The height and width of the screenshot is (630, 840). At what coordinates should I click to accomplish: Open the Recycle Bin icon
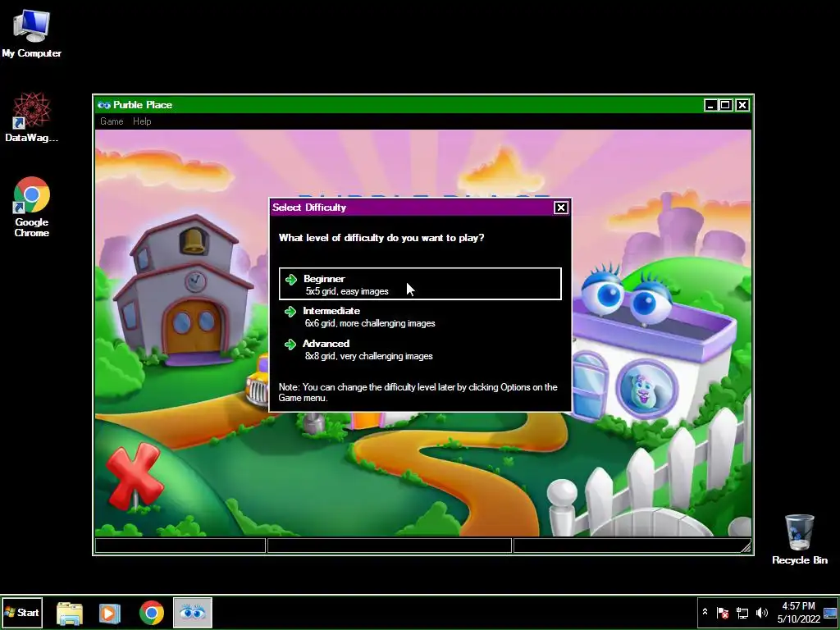tap(799, 540)
